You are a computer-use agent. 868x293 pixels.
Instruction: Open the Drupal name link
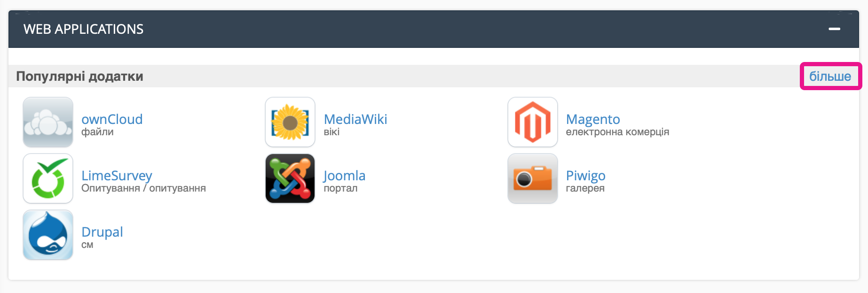tap(102, 232)
